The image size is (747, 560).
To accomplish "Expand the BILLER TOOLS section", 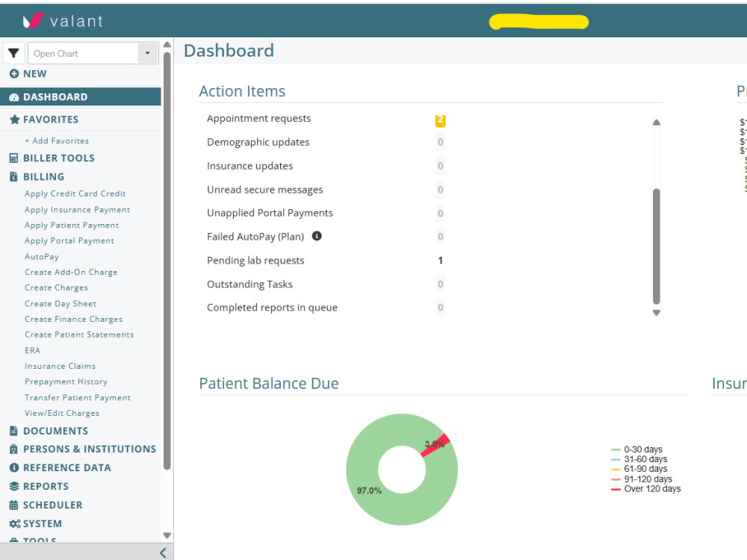I will [x=59, y=158].
